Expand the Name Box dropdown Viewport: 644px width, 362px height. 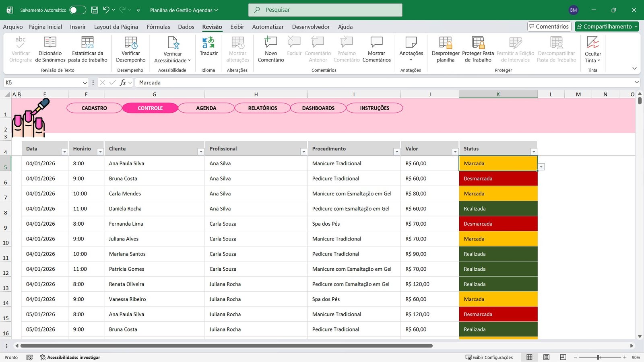pos(84,82)
